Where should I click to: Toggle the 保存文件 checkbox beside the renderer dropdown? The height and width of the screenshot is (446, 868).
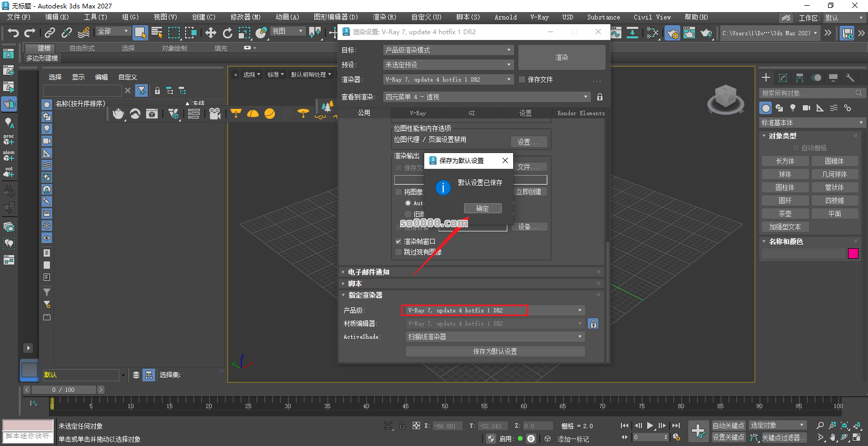[522, 79]
